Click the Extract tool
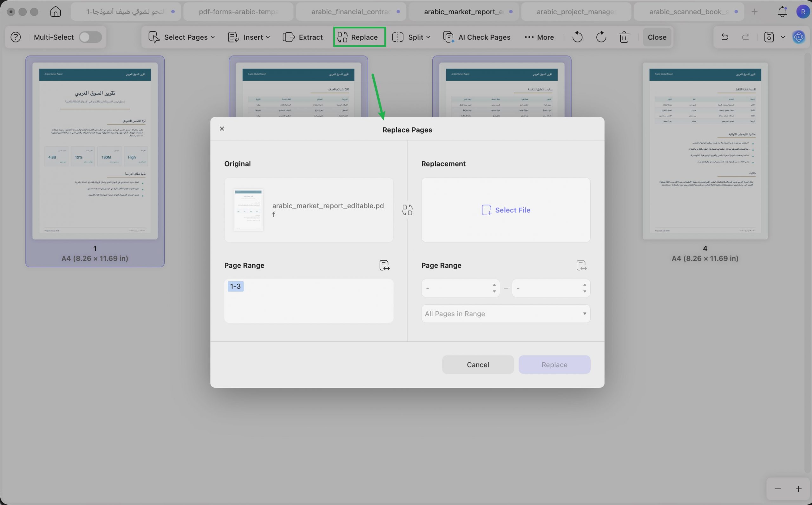 click(x=303, y=37)
